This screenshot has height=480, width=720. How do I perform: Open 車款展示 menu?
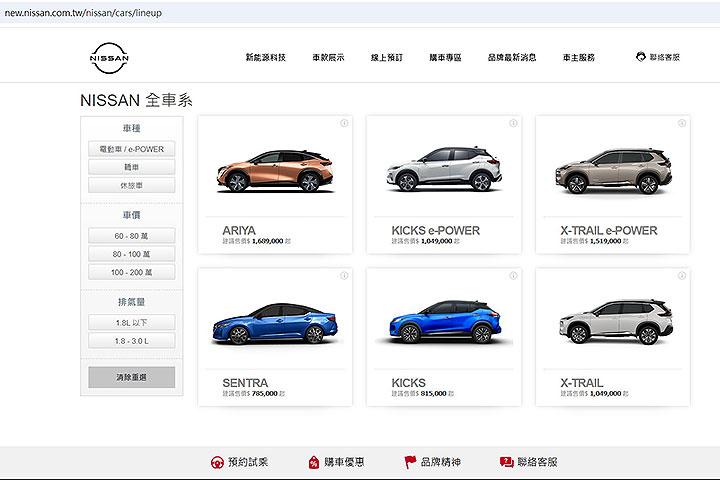click(x=328, y=57)
